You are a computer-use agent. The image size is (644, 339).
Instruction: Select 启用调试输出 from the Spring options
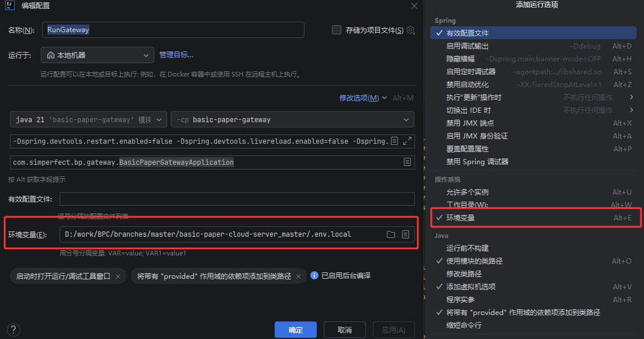click(467, 46)
